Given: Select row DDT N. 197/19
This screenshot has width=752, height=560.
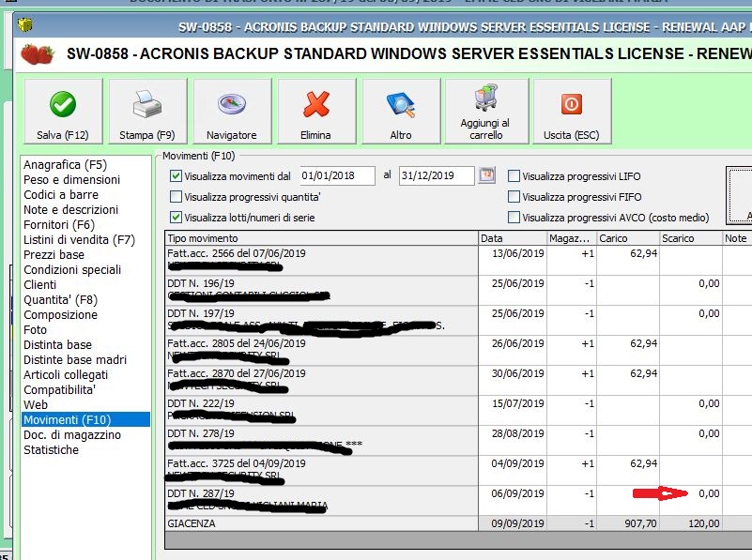Looking at the screenshot, I should 321,320.
